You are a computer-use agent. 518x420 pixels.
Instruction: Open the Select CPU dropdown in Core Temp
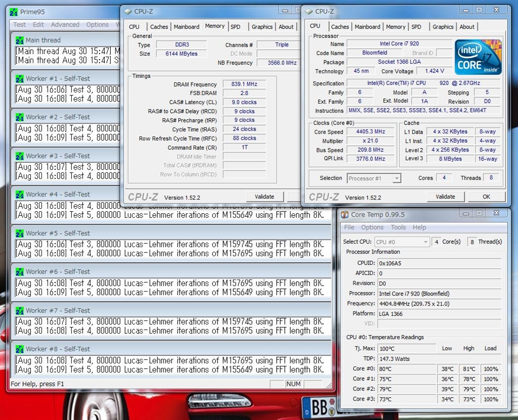(x=402, y=242)
